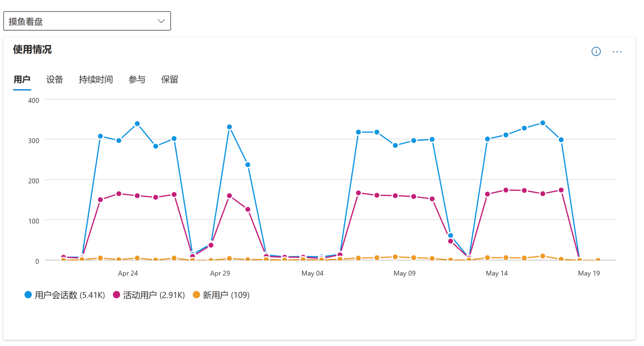Toggle the 新用户 legend orange dot

[x=196, y=295]
